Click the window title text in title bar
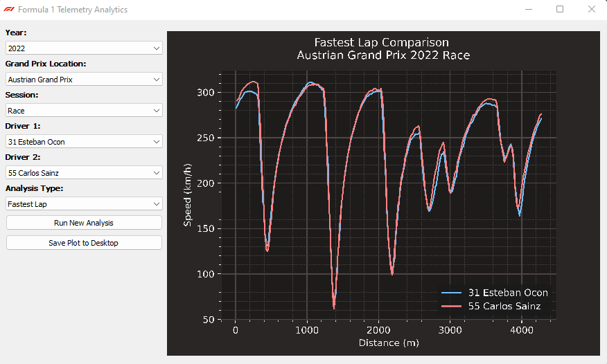The image size is (607, 364). (x=73, y=10)
